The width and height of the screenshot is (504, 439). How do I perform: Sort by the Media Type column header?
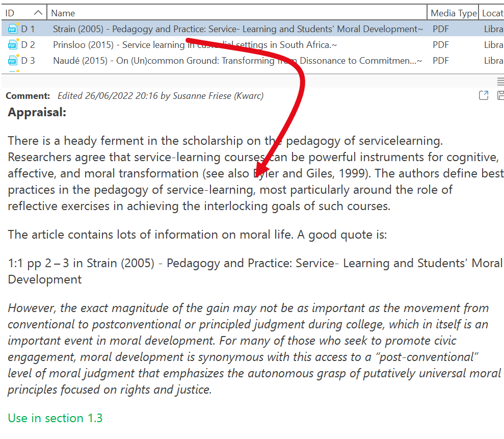pos(454,13)
